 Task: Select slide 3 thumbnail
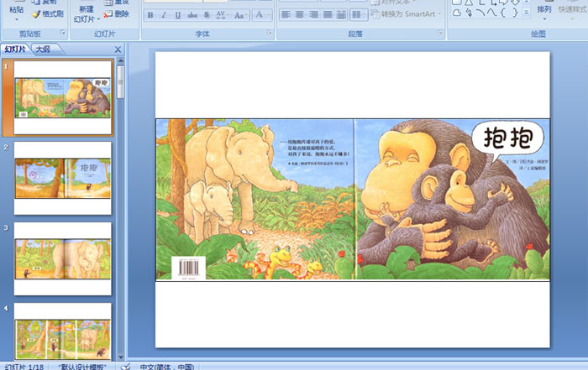[x=63, y=258]
